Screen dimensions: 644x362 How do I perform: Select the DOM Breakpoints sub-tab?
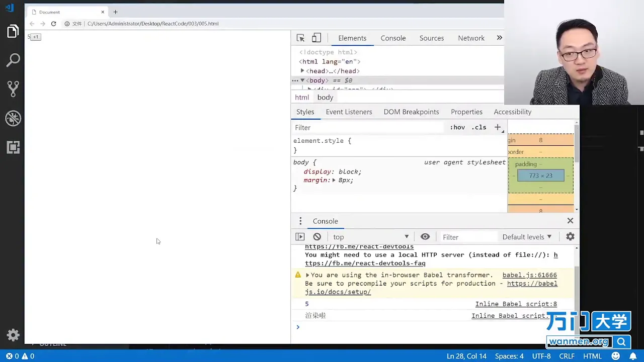411,112
